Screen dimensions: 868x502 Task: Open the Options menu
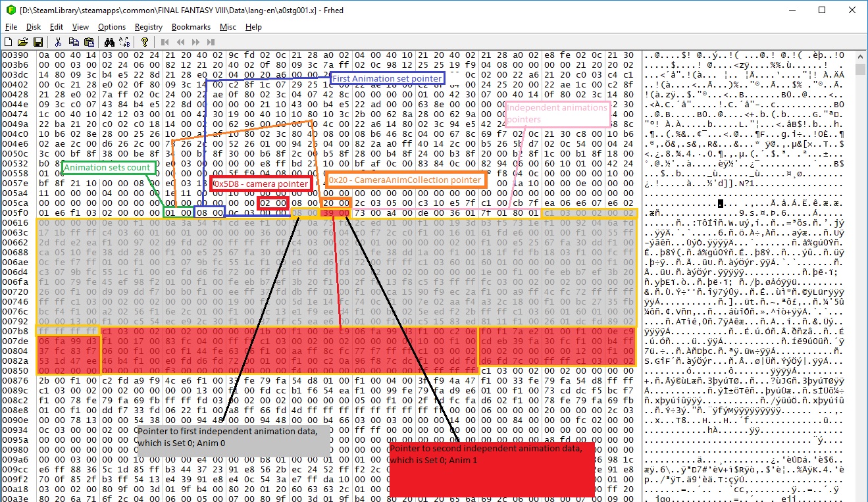click(112, 27)
